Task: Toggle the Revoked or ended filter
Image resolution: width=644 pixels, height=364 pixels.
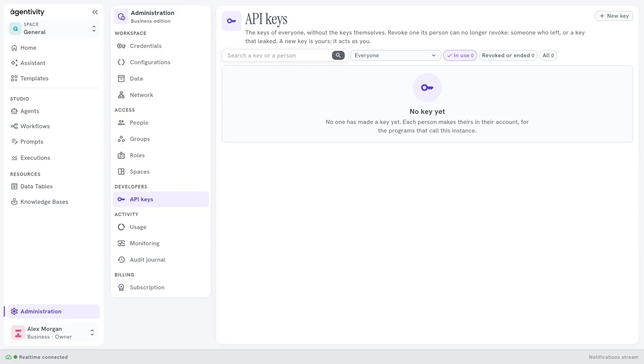Action: (x=508, y=56)
